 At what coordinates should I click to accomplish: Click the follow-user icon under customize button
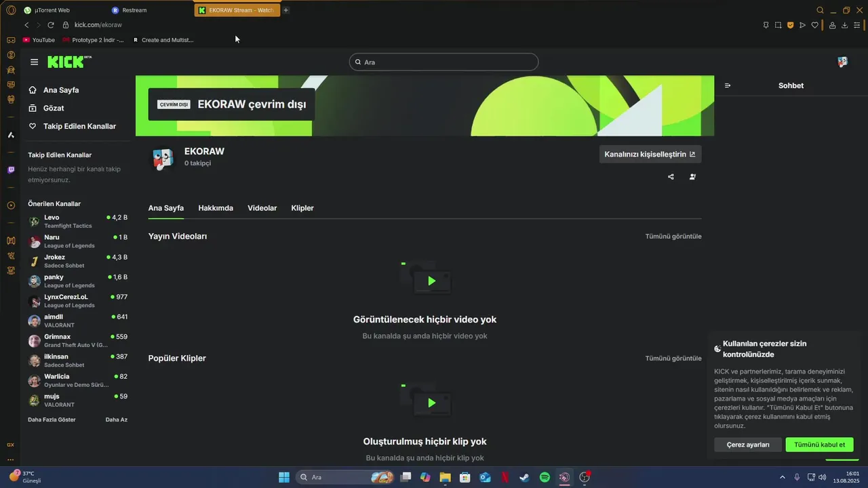point(692,177)
